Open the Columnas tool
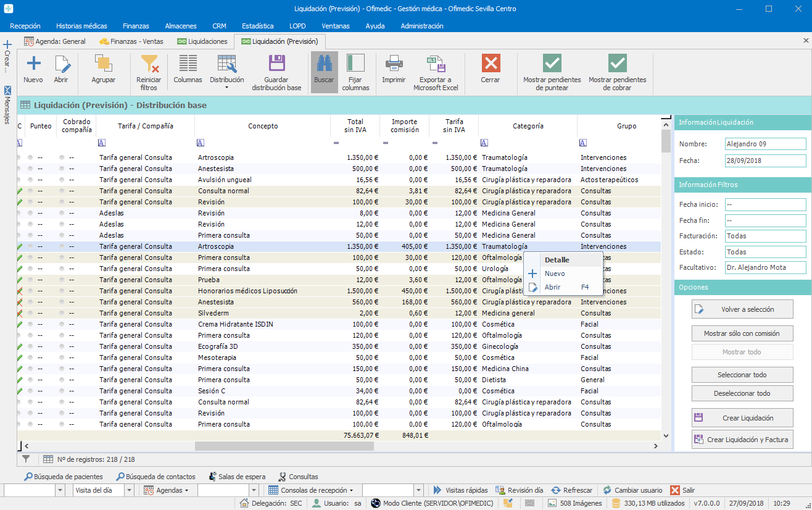The image size is (812, 510). [188, 64]
